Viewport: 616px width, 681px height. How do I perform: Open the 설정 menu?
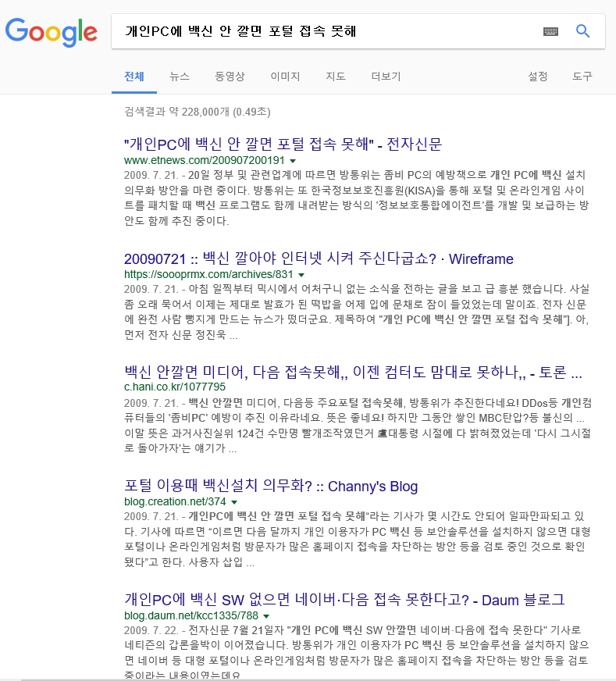coord(537,77)
